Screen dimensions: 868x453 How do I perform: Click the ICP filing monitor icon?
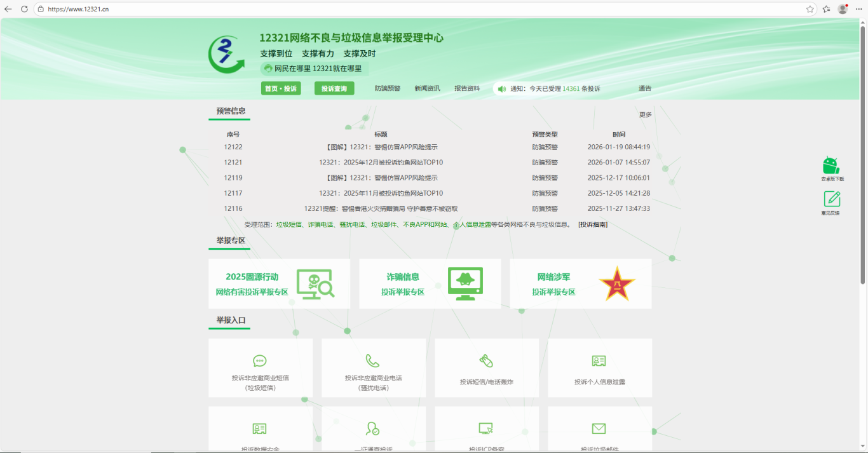pyautogui.click(x=486, y=429)
